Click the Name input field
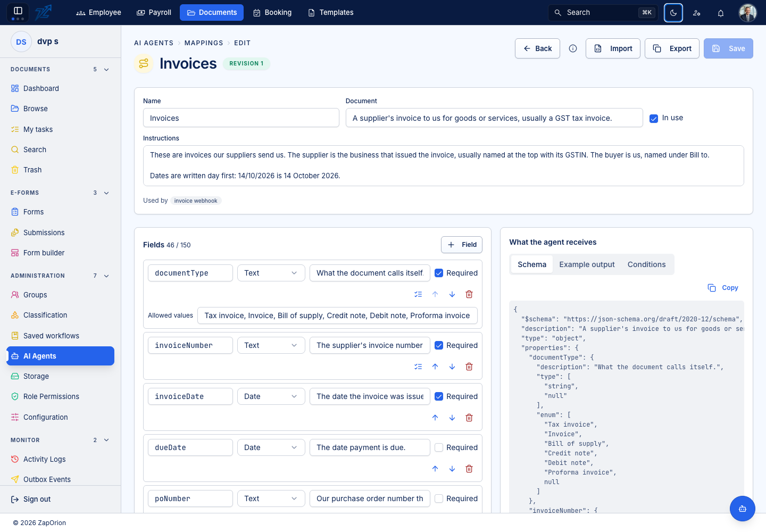This screenshot has height=532, width=766. point(241,118)
